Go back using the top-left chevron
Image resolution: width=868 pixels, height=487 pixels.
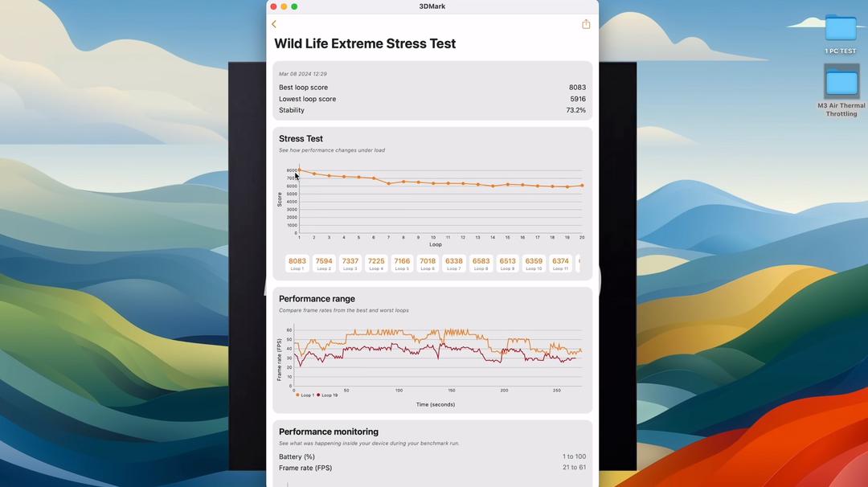pos(274,24)
